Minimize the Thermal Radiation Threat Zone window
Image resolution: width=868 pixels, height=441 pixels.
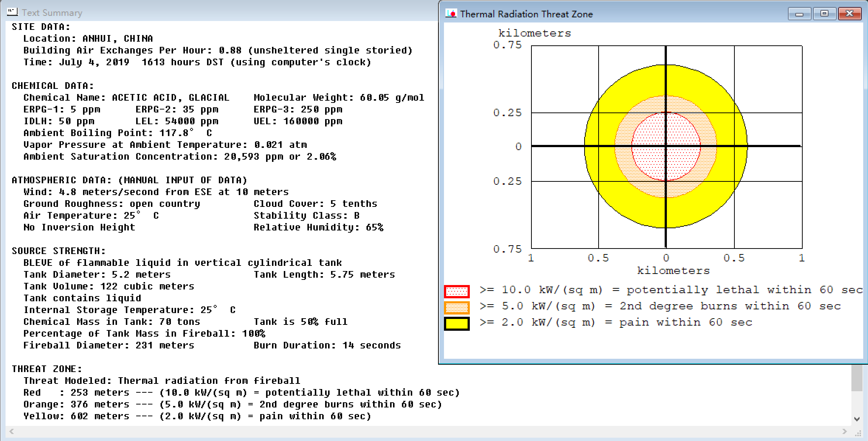[799, 14]
